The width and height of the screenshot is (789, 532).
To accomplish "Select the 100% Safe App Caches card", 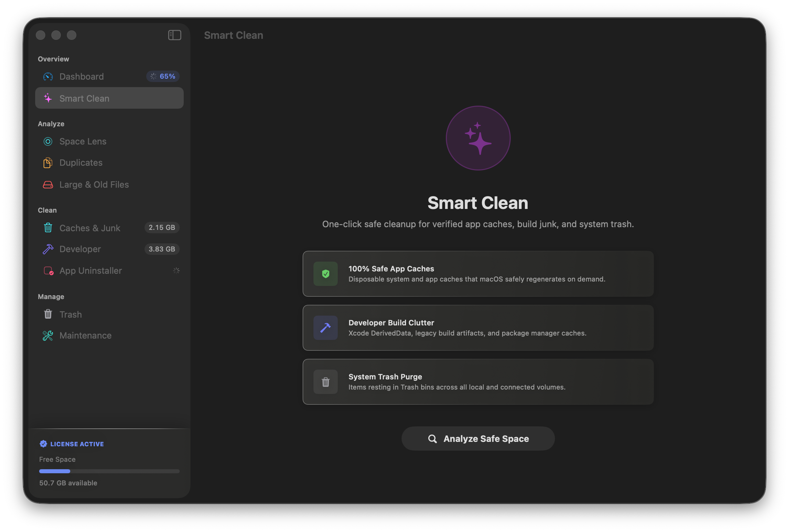I will (478, 274).
